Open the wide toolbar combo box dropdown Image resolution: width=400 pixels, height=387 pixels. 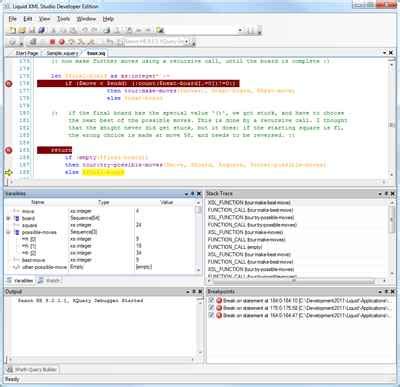click(x=240, y=30)
